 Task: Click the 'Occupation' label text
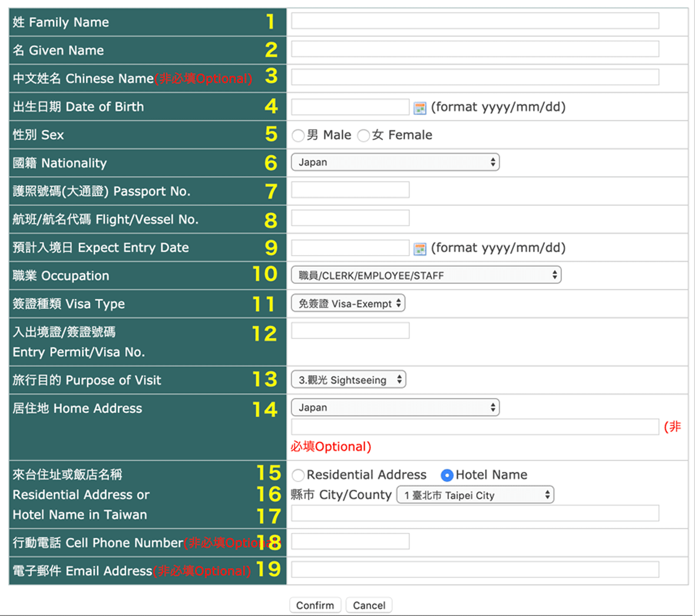(75, 276)
